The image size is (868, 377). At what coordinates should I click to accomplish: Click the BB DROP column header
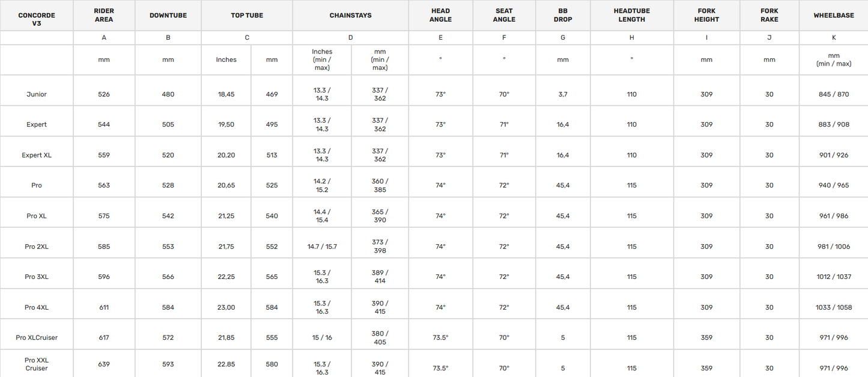pyautogui.click(x=563, y=16)
